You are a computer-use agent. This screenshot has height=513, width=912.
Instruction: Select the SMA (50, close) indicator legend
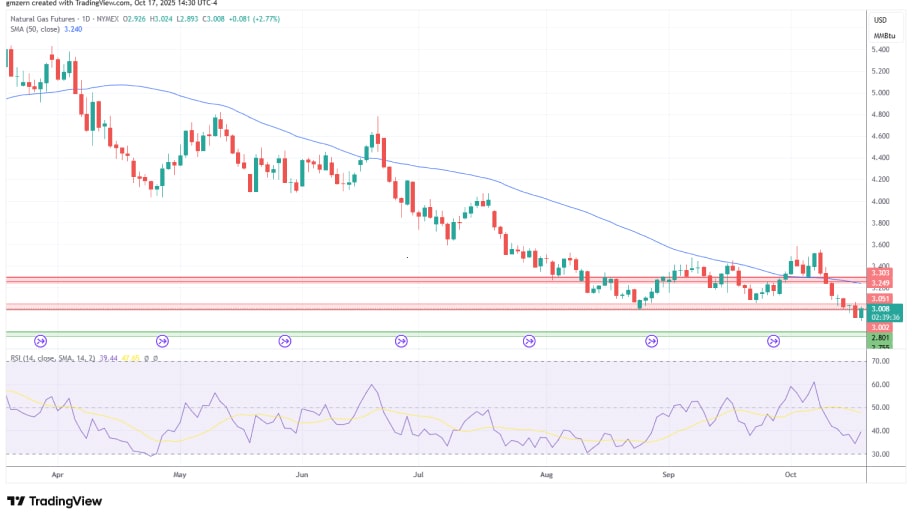coord(34,29)
